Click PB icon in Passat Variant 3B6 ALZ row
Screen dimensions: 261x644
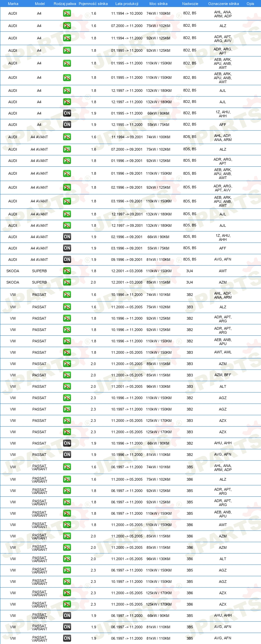tap(67, 479)
